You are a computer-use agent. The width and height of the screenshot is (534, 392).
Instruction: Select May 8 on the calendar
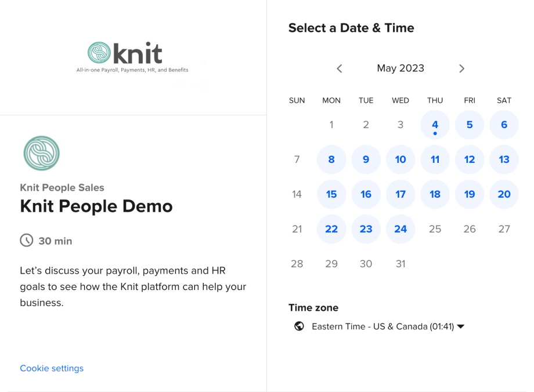point(331,159)
